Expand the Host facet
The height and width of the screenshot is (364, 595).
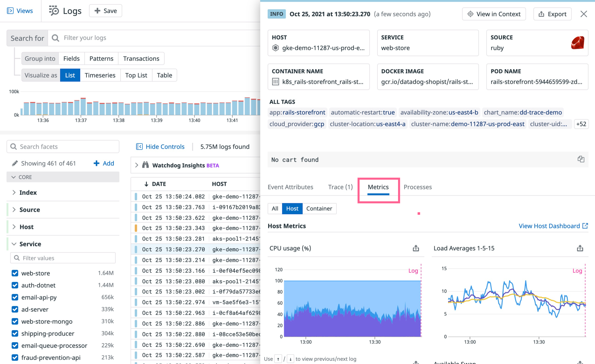14,227
